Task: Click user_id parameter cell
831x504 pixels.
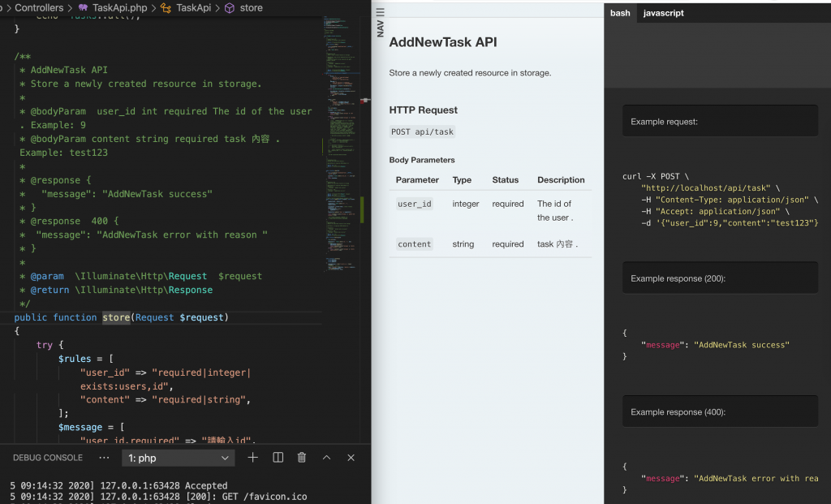Action: (415, 204)
